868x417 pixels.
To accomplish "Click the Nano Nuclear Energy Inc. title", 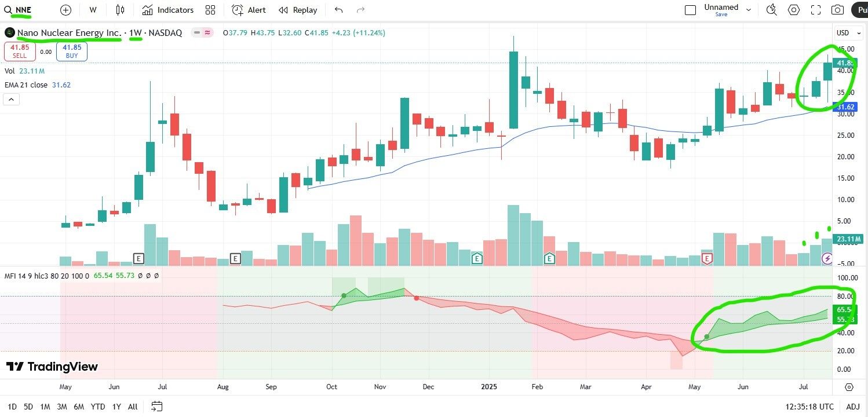I will (x=69, y=33).
